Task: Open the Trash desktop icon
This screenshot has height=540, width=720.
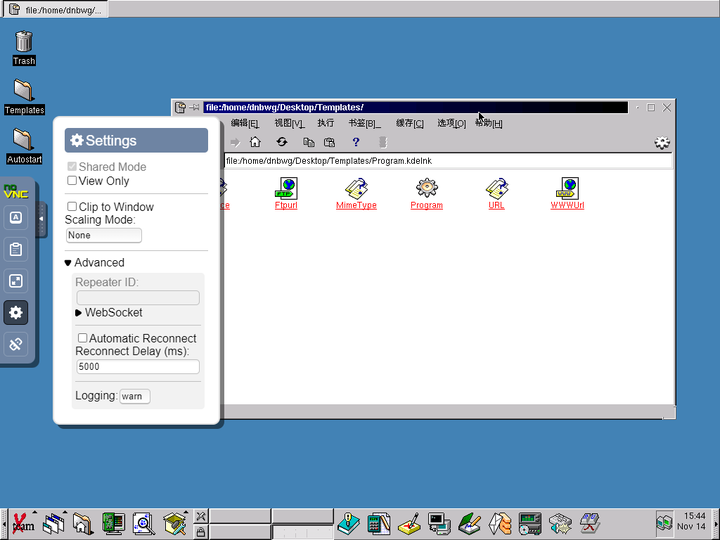Action: coord(24,42)
